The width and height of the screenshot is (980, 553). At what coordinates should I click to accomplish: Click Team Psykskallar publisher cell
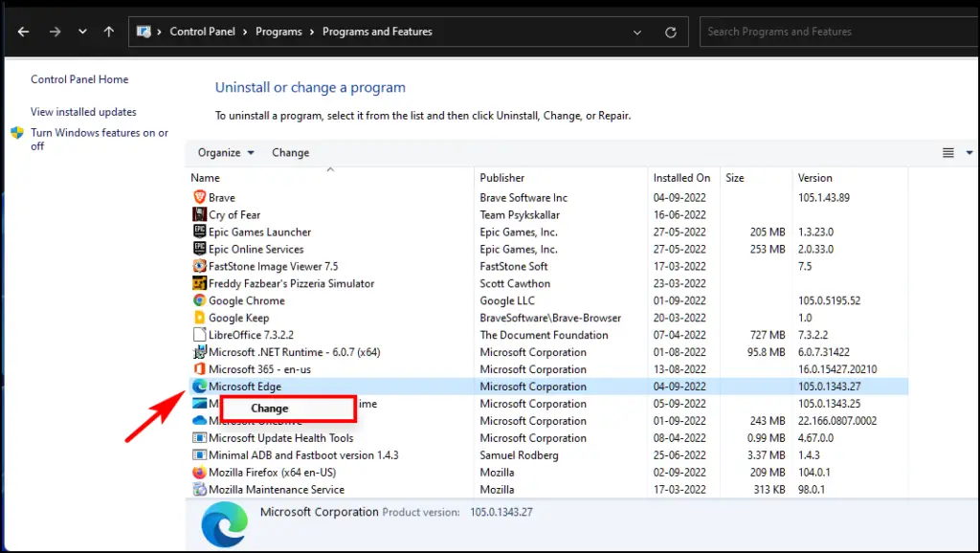(520, 215)
